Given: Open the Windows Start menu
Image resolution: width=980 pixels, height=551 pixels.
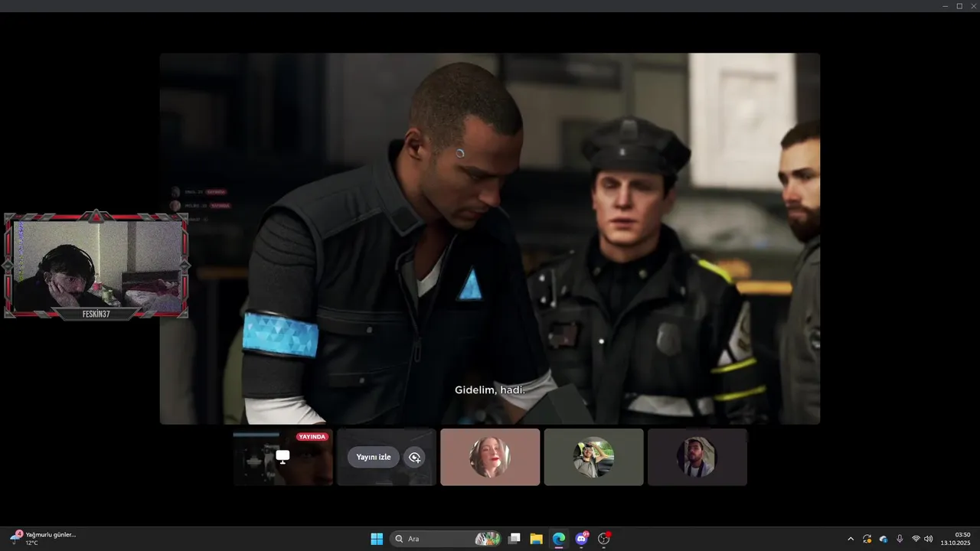Looking at the screenshot, I should point(377,539).
